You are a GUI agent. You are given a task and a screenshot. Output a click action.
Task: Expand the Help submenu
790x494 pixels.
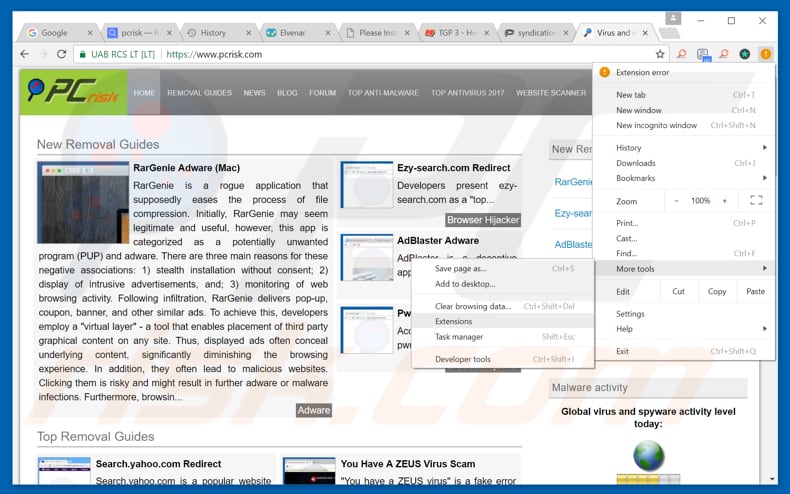coord(684,329)
